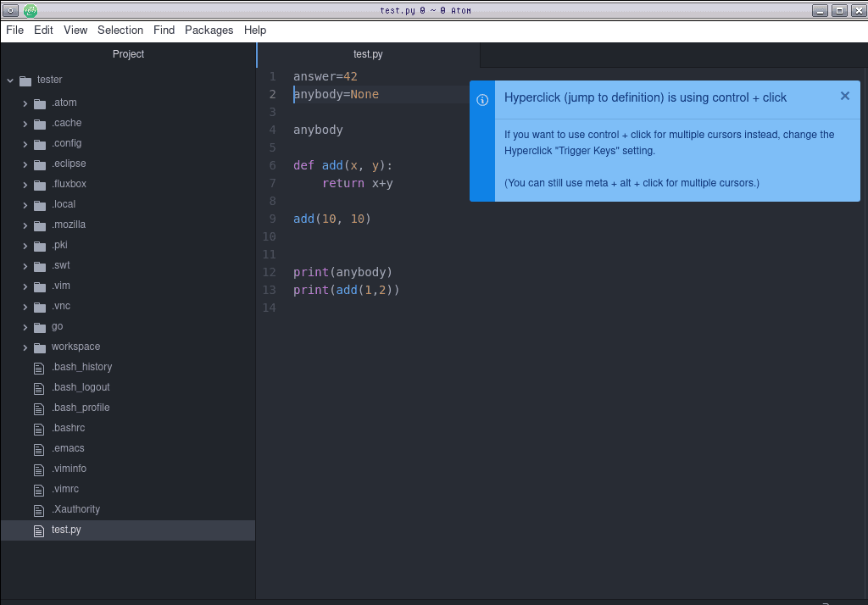Open the window menu button in title bar

(x=10, y=10)
